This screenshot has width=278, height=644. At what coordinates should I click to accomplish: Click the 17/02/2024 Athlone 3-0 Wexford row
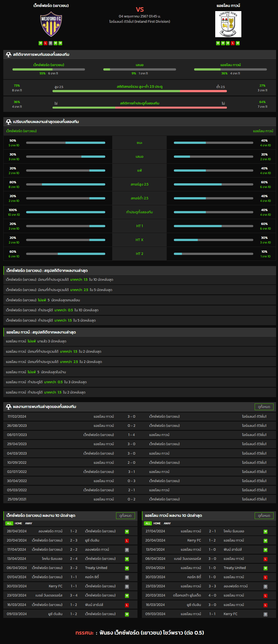pyautogui.click(x=140, y=416)
